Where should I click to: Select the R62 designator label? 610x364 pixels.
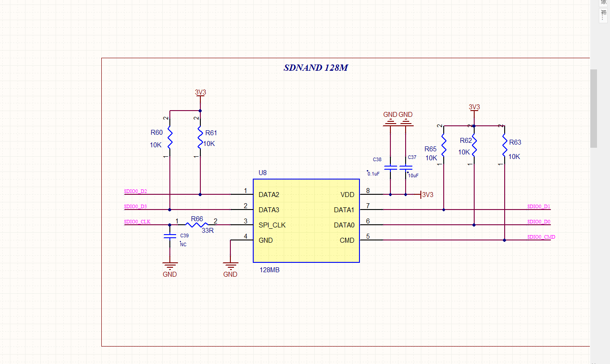click(x=466, y=141)
